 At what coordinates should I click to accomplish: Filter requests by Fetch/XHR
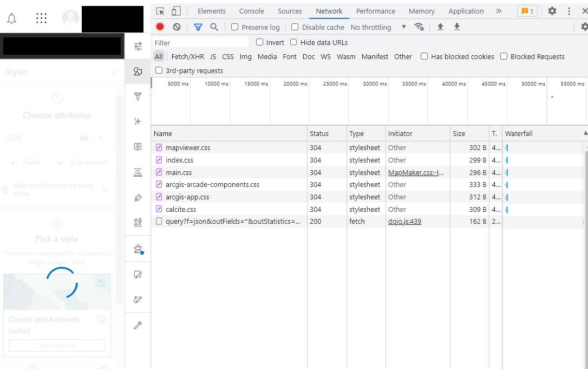187,56
